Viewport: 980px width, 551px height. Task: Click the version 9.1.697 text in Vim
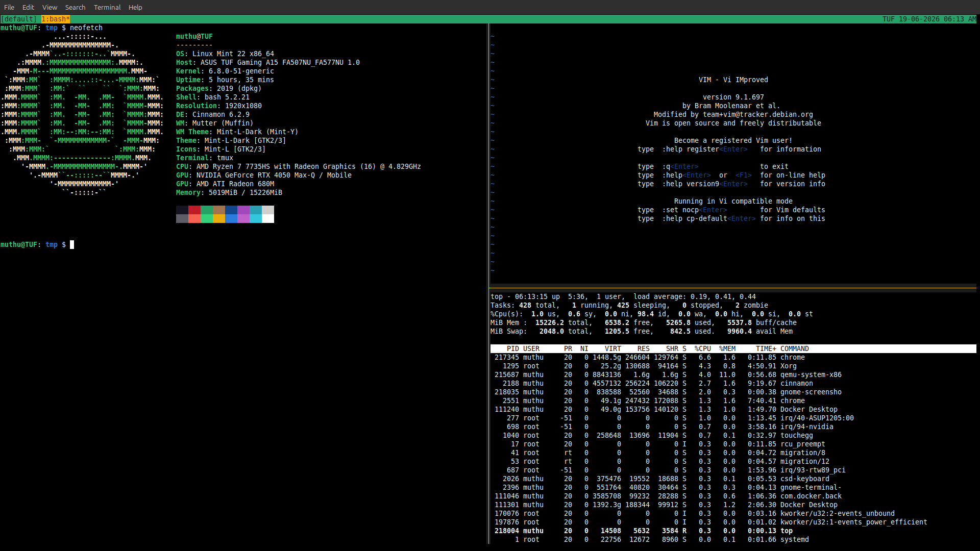[733, 97]
